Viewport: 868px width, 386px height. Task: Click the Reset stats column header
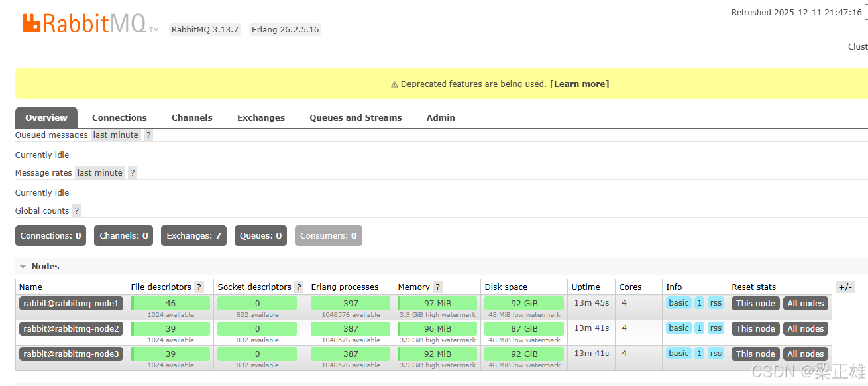tap(753, 287)
